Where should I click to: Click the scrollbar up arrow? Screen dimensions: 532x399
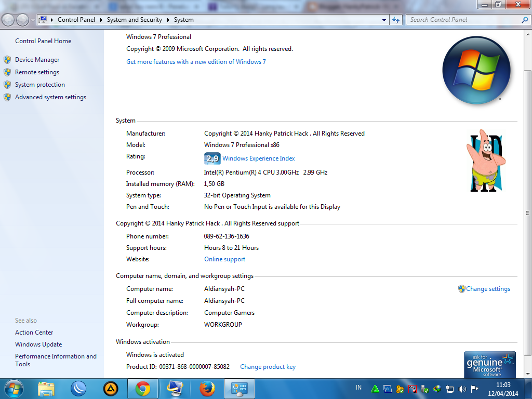[x=527, y=34]
